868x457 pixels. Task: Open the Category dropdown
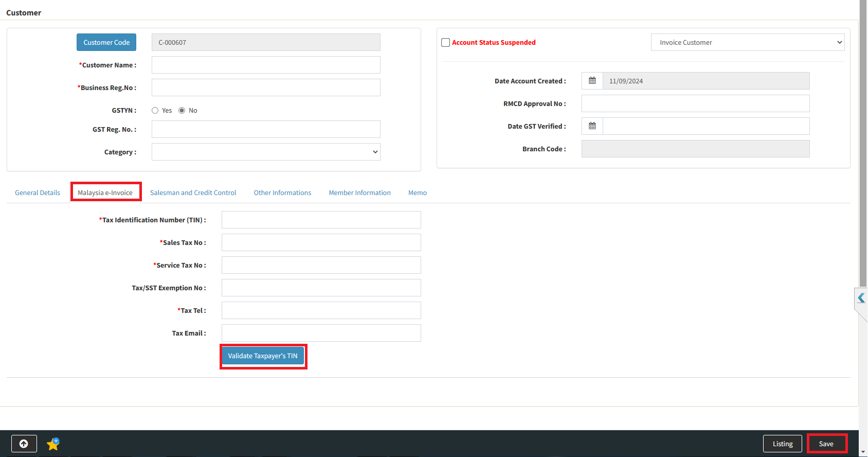click(x=266, y=152)
